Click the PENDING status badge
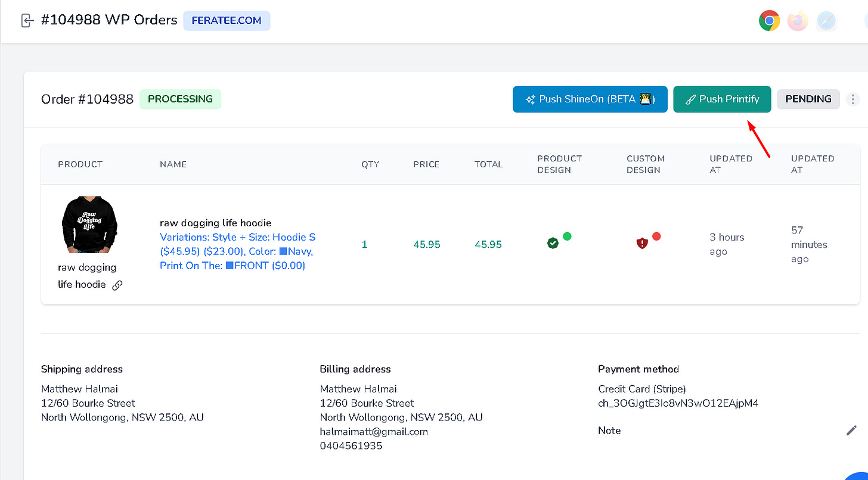The width and height of the screenshot is (868, 480). pos(808,99)
